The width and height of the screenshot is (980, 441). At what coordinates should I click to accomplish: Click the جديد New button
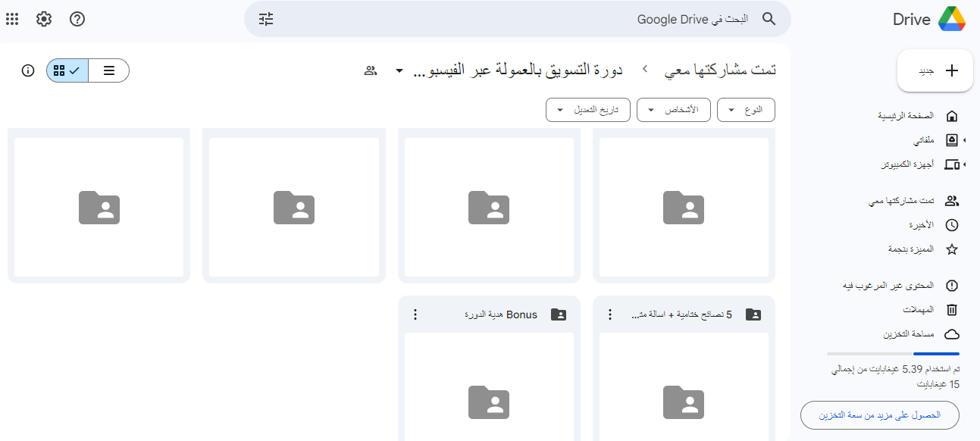pyautogui.click(x=935, y=70)
